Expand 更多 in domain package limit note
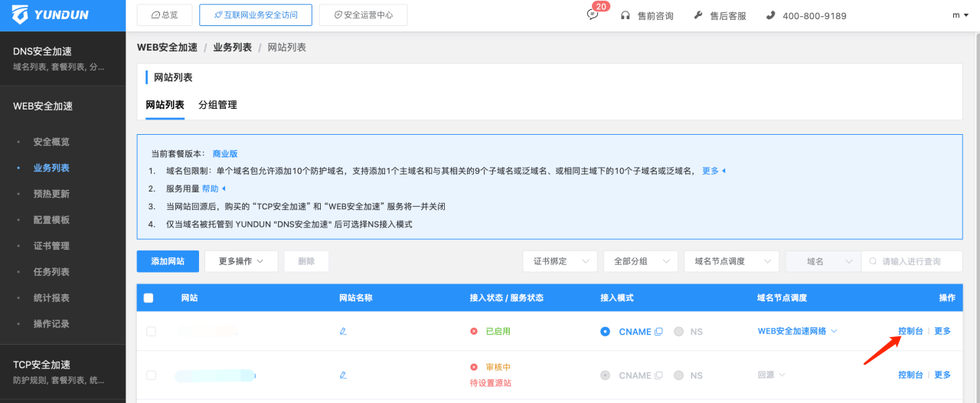980x403 pixels. tap(714, 171)
